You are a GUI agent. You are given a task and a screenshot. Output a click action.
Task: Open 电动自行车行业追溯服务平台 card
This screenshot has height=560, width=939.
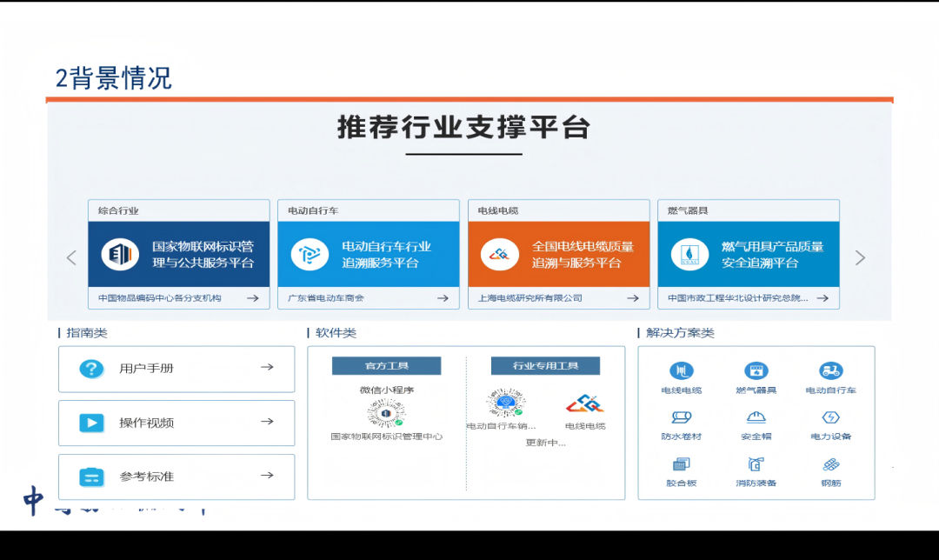[x=369, y=254]
